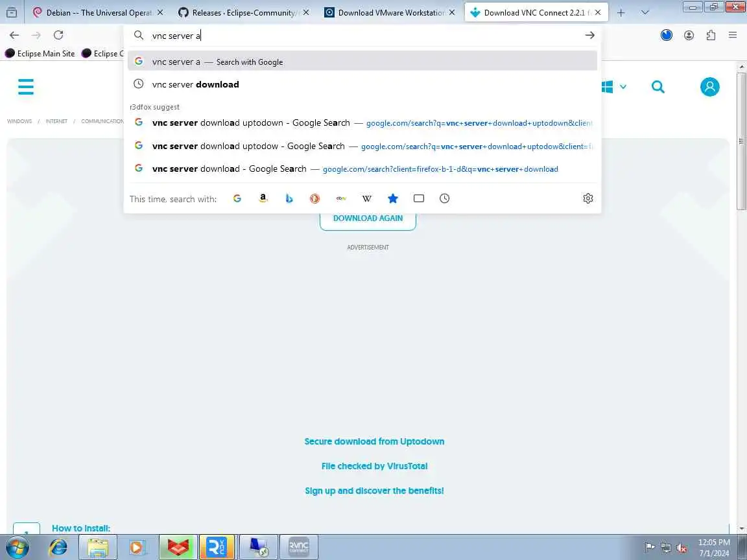Search this time with DuckDuckGo icon

(x=314, y=198)
